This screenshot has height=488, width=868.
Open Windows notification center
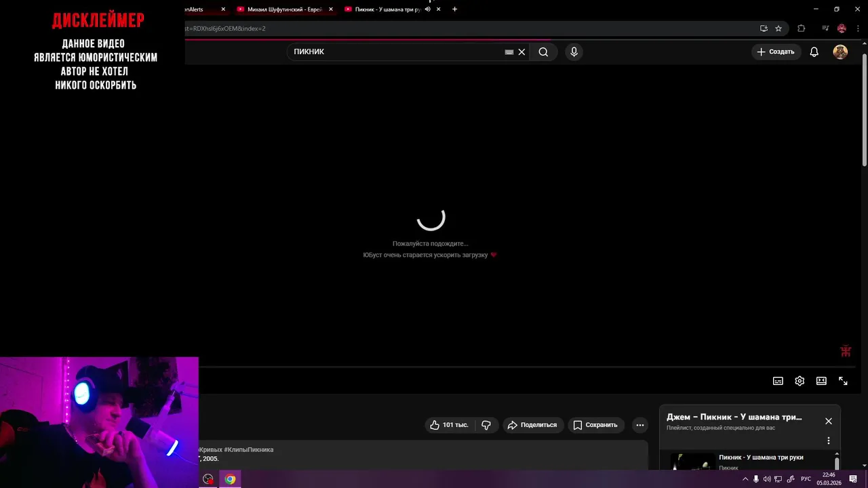tap(853, 479)
